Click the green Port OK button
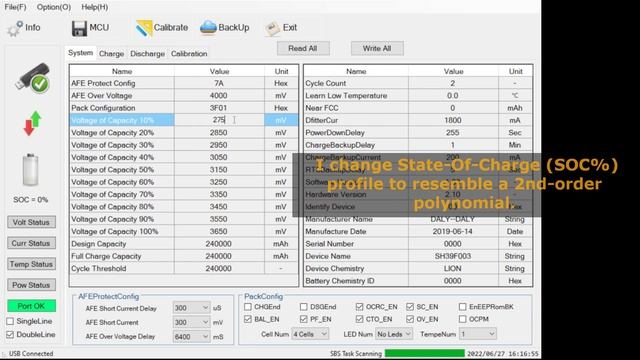 point(31,306)
